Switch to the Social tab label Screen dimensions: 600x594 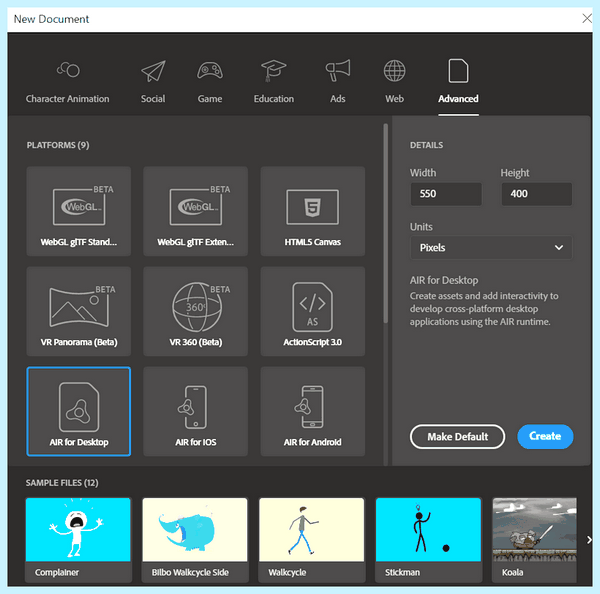tap(153, 99)
